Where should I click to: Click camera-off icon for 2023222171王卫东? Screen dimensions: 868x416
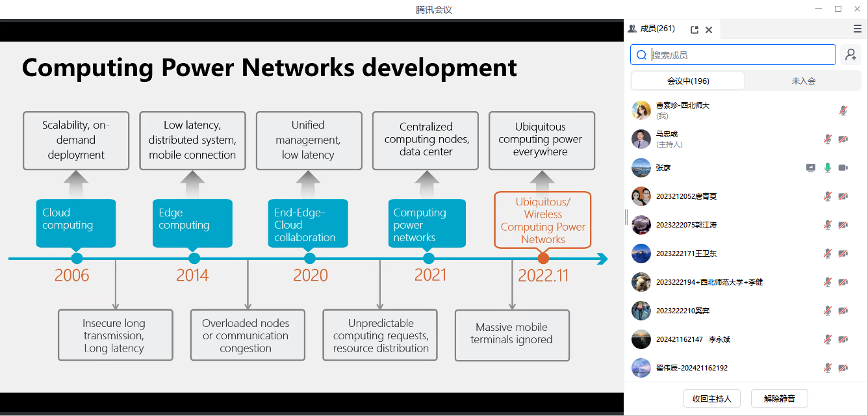coord(843,253)
